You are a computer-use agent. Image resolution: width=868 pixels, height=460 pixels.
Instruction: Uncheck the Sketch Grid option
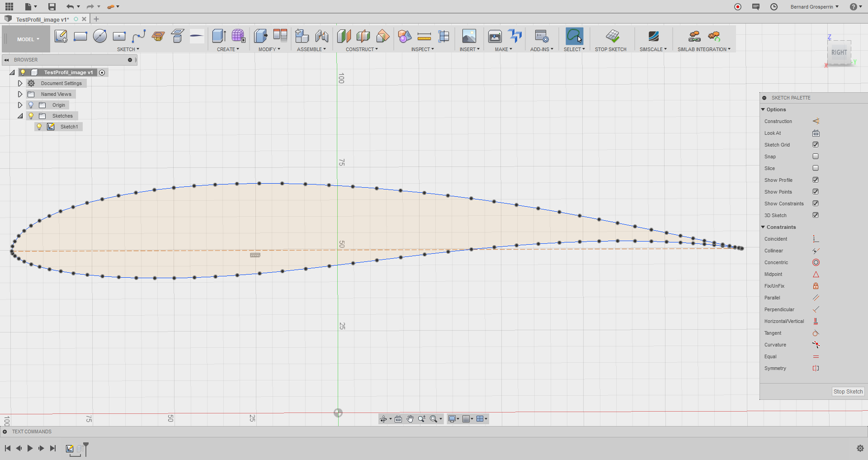(x=816, y=145)
